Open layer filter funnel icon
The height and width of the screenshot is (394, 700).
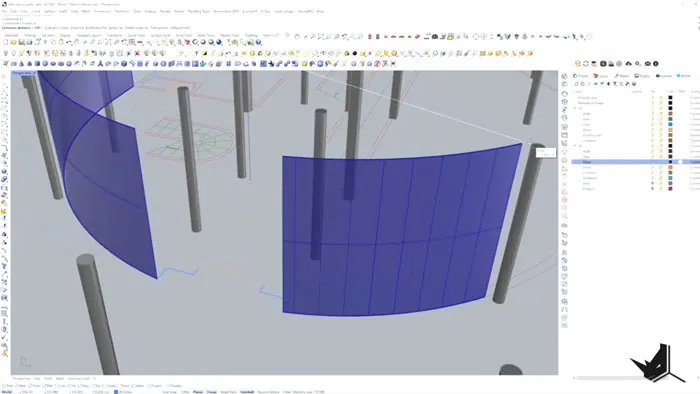(615, 84)
